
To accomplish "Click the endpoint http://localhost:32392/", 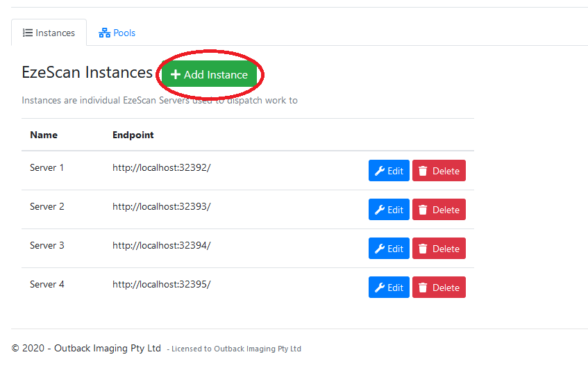I will click(161, 167).
